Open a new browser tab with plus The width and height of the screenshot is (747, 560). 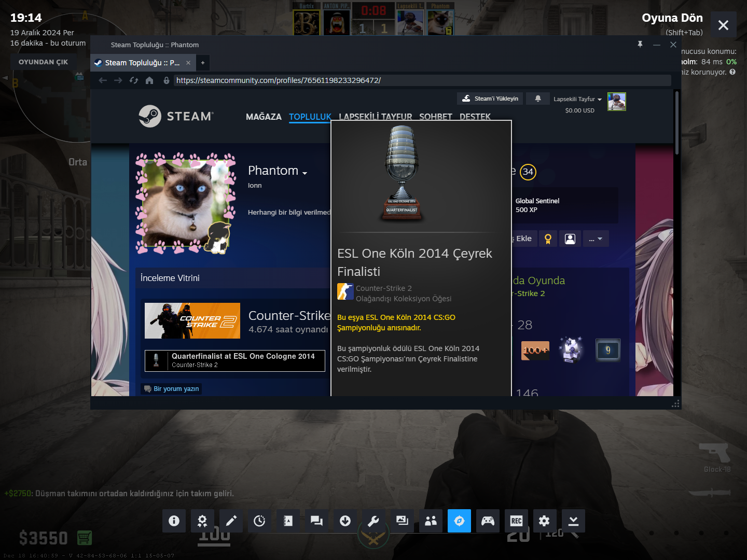[203, 63]
